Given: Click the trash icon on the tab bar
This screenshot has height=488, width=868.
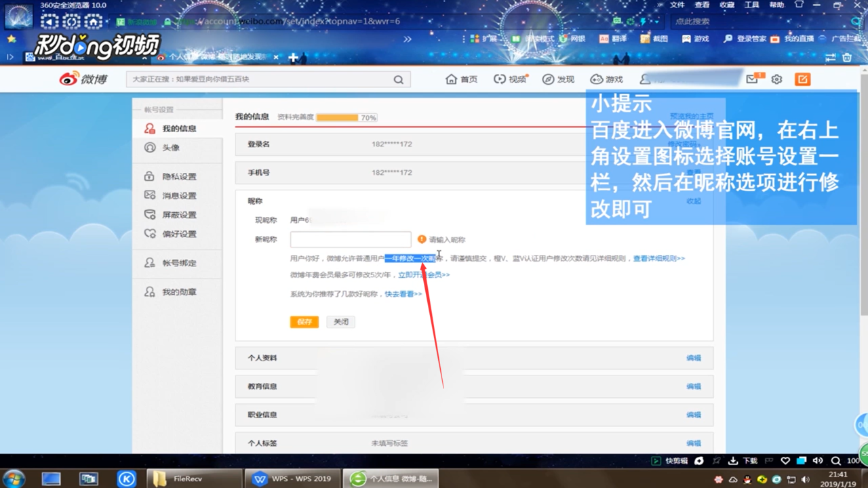Looking at the screenshot, I should 847,58.
